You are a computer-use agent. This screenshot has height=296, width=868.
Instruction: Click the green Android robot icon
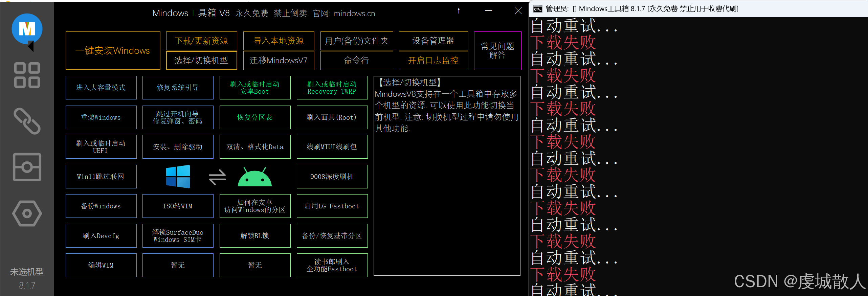(255, 177)
